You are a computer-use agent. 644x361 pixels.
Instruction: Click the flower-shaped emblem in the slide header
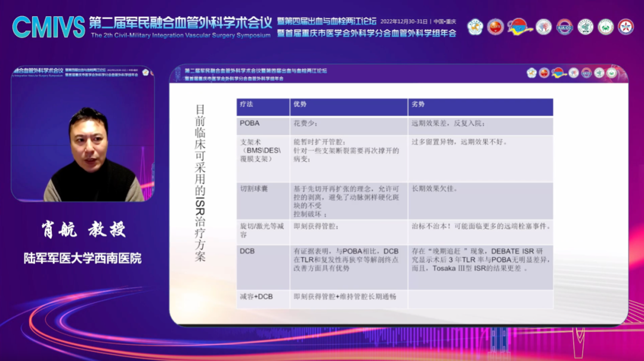[x=531, y=73]
